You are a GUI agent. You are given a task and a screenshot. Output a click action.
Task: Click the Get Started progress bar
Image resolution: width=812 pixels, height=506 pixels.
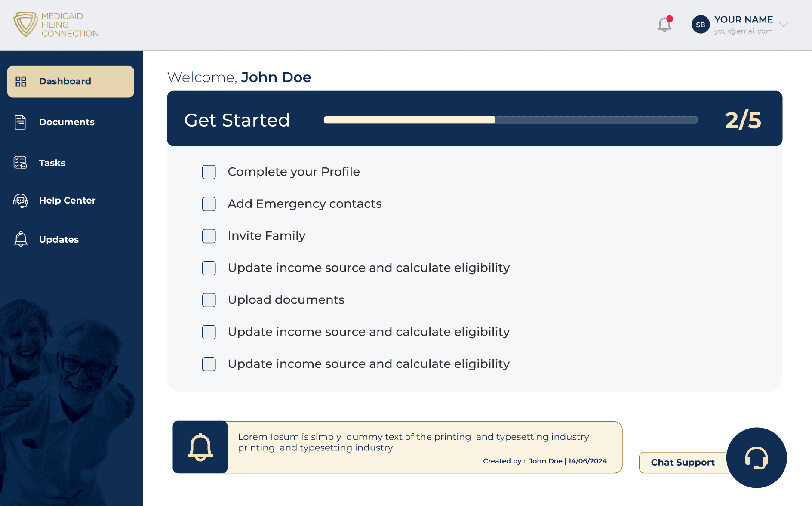pyautogui.click(x=511, y=120)
